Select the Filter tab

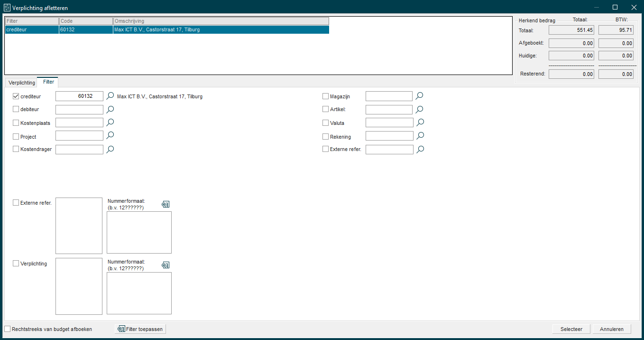click(x=48, y=82)
